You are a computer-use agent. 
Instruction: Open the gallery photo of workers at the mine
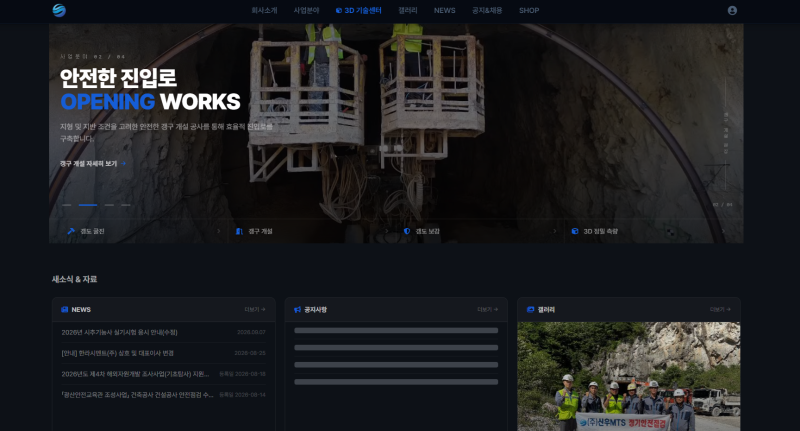(x=629, y=376)
